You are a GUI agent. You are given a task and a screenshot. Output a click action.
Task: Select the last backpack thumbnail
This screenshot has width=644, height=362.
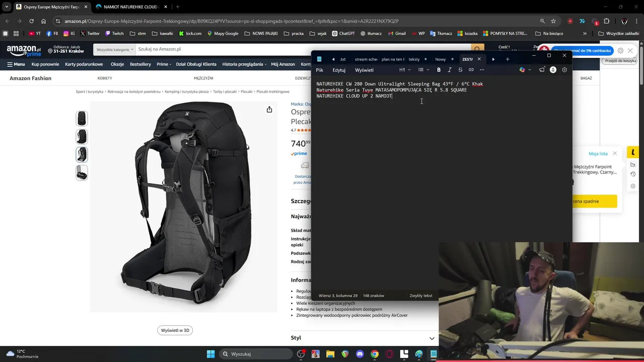(x=82, y=173)
